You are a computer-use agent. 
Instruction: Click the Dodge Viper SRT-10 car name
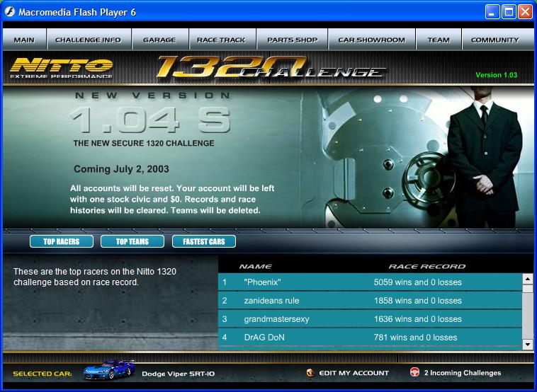(178, 374)
